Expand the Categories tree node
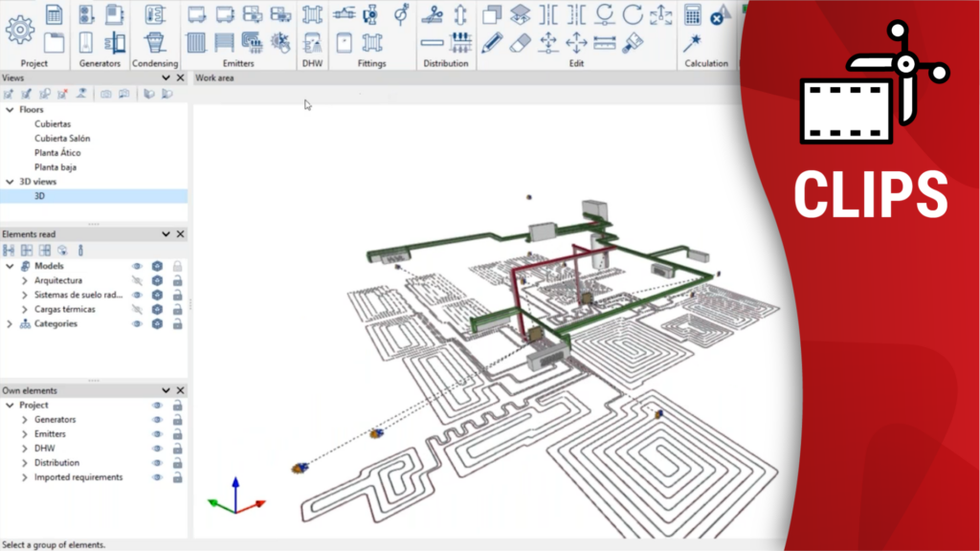 (x=11, y=324)
